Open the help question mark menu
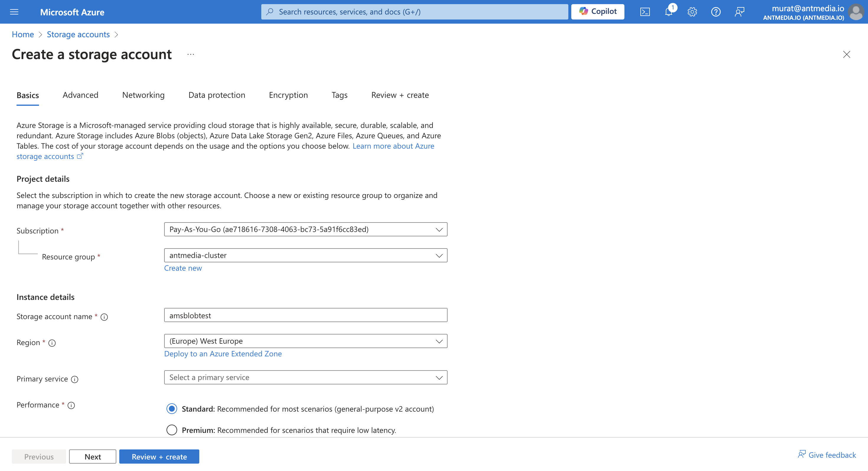The height and width of the screenshot is (471, 868). click(x=716, y=12)
